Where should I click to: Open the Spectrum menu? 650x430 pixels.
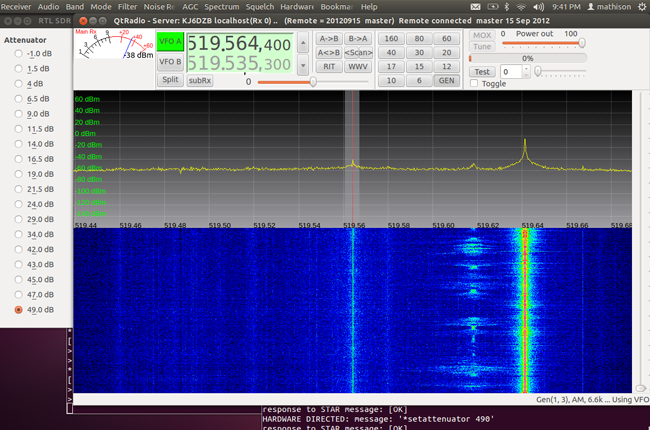(222, 7)
